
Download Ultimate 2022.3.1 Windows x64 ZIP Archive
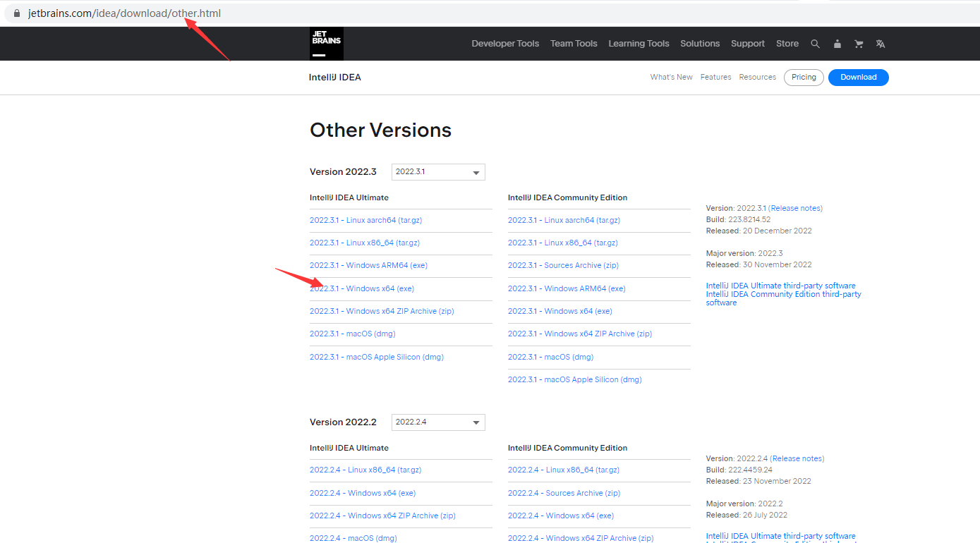tap(382, 311)
